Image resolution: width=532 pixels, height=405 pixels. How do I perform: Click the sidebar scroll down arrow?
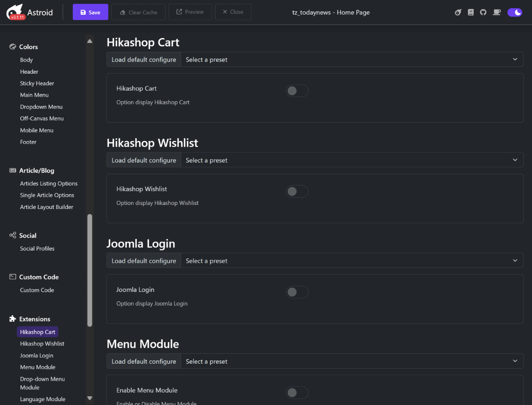pos(90,398)
